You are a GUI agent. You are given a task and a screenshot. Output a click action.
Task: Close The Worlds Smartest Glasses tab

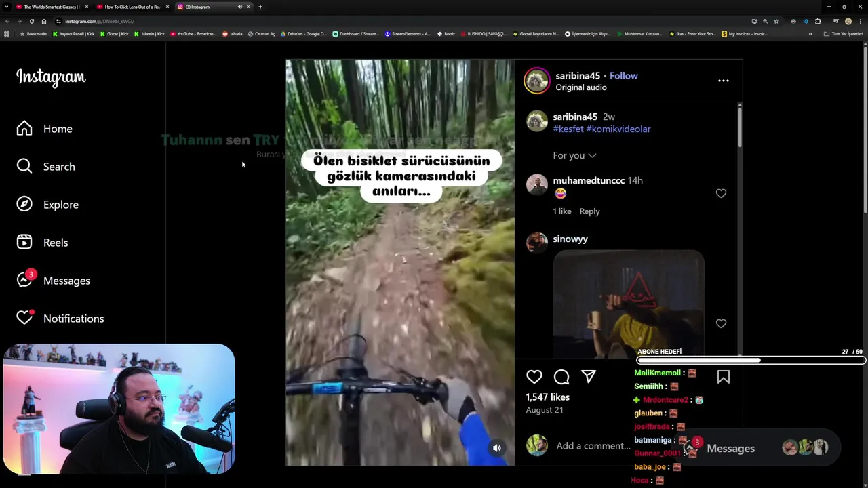tap(87, 7)
